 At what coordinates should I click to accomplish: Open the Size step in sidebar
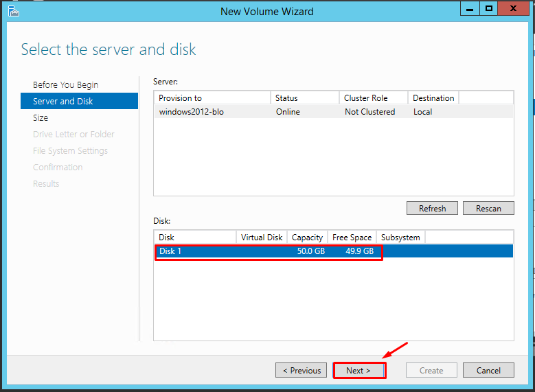(41, 117)
